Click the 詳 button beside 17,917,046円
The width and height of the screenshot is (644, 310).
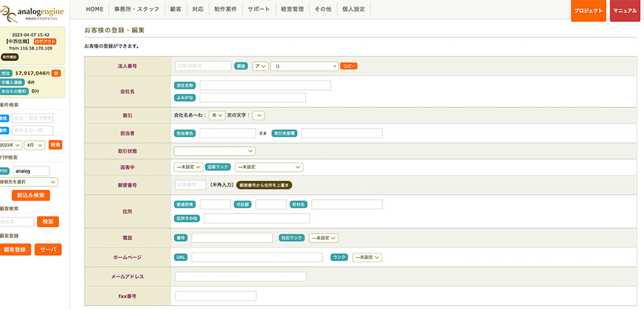tap(56, 73)
